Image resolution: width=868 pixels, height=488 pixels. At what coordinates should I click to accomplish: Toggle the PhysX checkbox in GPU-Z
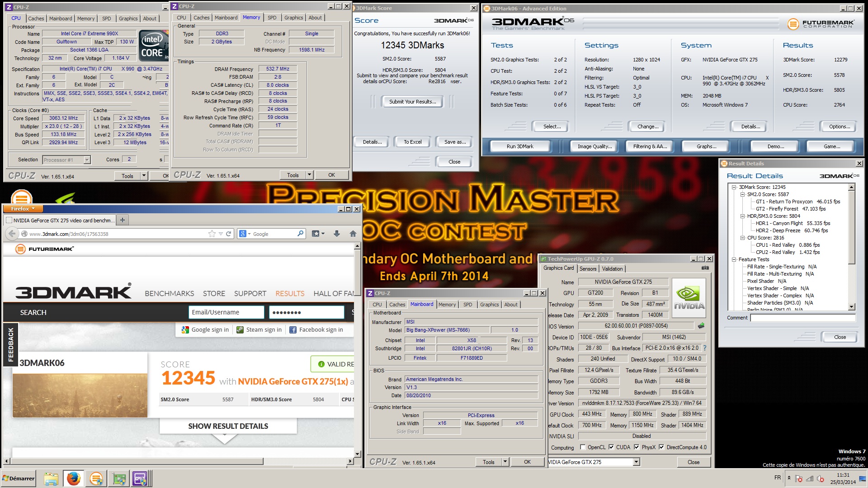pyautogui.click(x=637, y=447)
